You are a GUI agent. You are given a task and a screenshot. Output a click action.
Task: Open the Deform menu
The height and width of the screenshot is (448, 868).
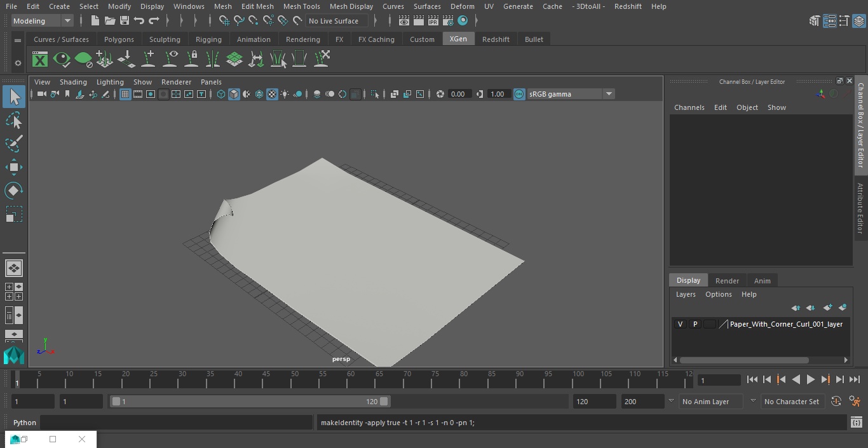click(x=462, y=6)
